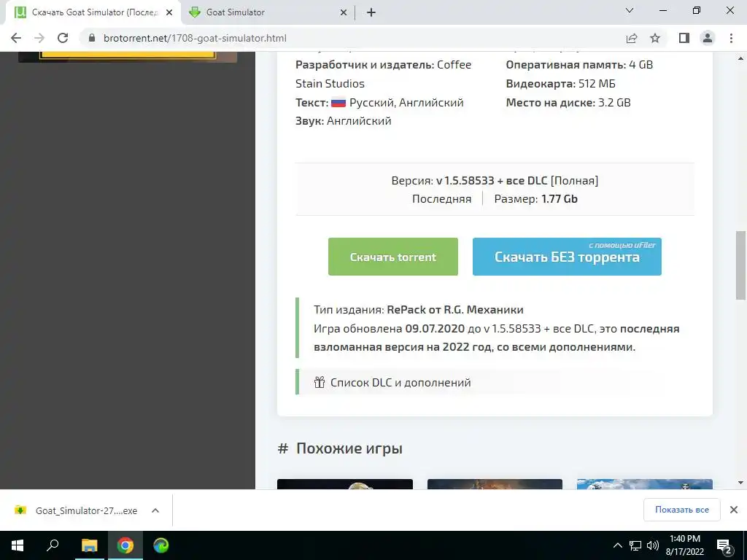Viewport: 747px width, 560px height.
Task: Open notification center icon
Action: pos(724,545)
